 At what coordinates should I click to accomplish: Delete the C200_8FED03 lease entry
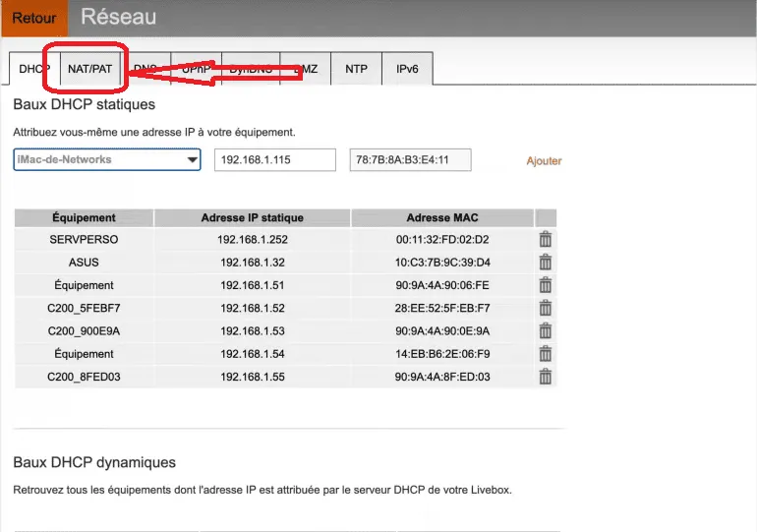545,377
